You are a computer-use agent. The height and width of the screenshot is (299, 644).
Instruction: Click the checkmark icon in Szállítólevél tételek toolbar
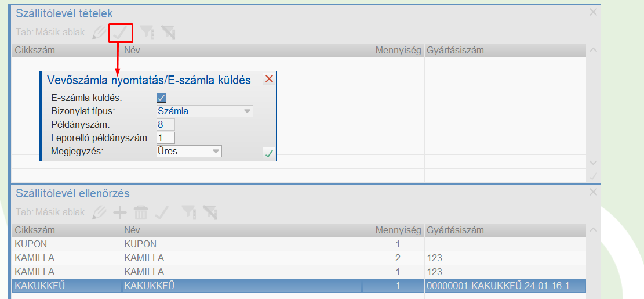click(x=121, y=33)
